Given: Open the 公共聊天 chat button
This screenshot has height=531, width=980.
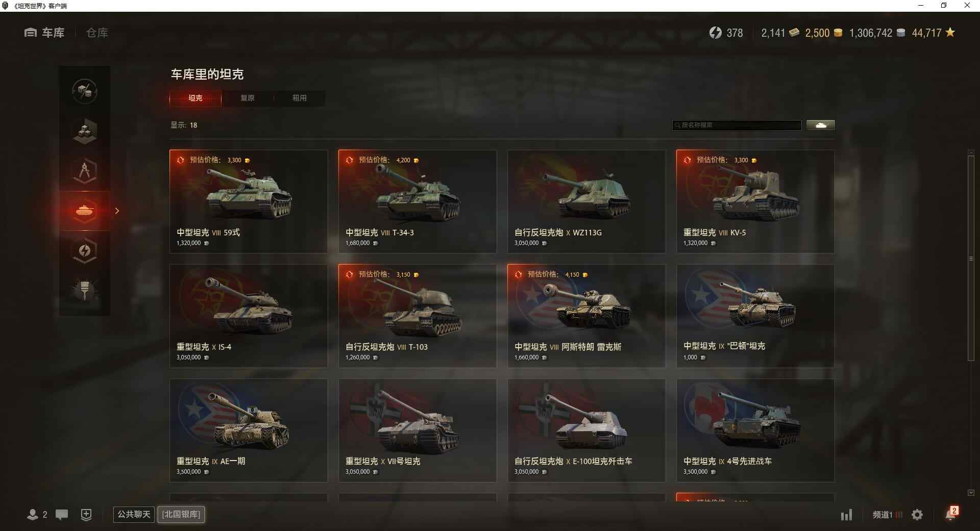Looking at the screenshot, I should click(134, 514).
